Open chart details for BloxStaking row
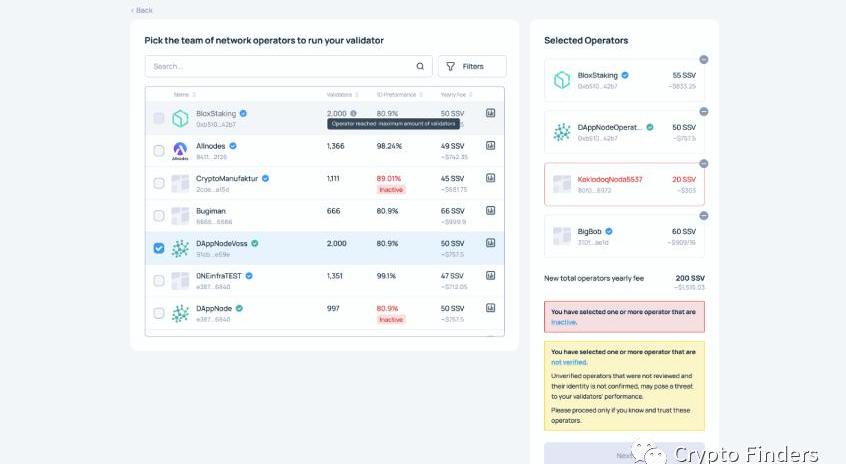The width and height of the screenshot is (846, 464). click(490, 113)
